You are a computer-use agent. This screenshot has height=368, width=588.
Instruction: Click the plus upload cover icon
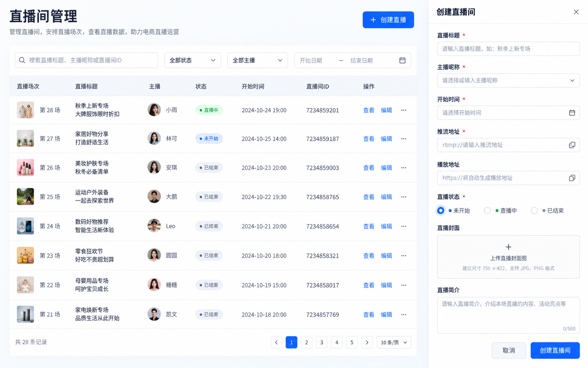508,247
